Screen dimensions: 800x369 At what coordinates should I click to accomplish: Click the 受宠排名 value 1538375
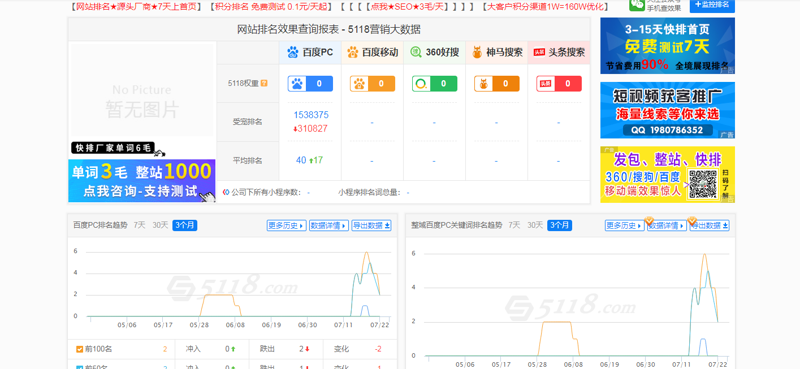pos(311,115)
